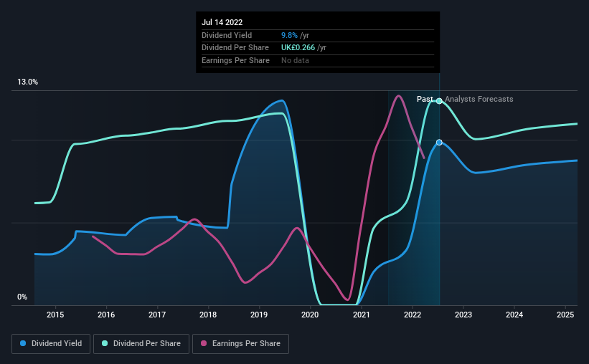Click the 'Dividend Yield' tooltip row label
This screenshot has width=589, height=364.
(x=227, y=35)
